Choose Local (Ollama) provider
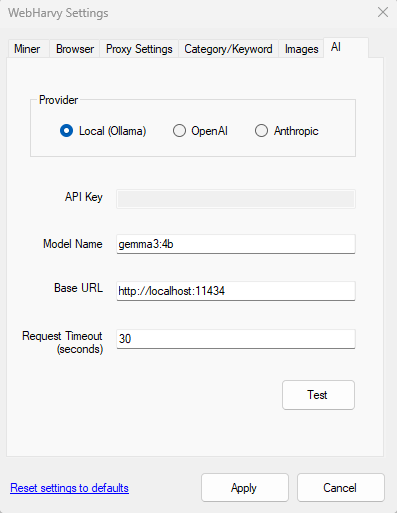Image resolution: width=397 pixels, height=513 pixels. pos(103,131)
